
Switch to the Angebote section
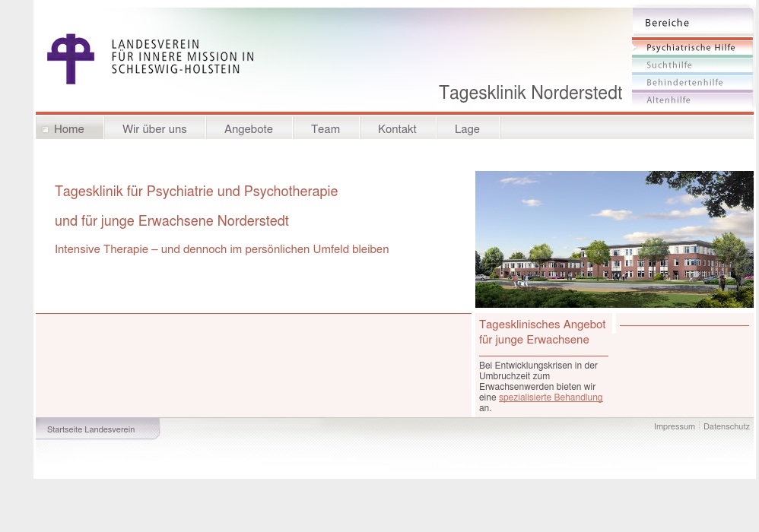249,128
